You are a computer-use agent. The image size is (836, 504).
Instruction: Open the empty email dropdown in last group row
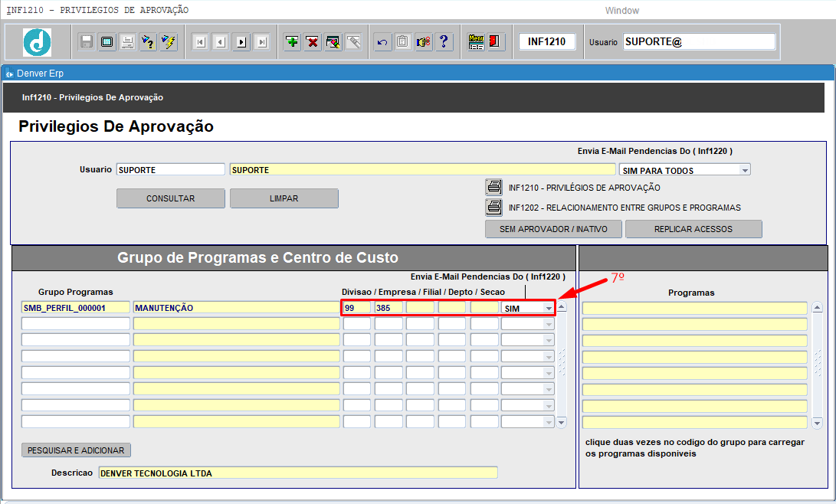549,422
